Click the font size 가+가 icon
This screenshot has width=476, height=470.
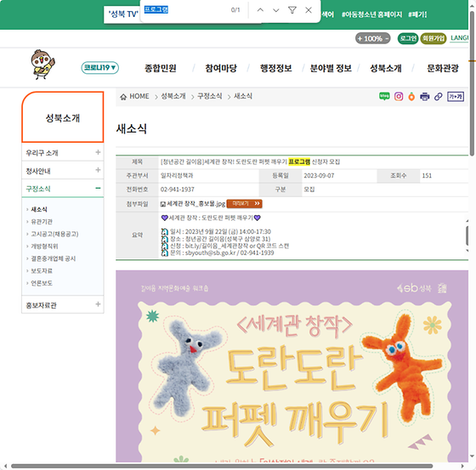[x=456, y=97]
